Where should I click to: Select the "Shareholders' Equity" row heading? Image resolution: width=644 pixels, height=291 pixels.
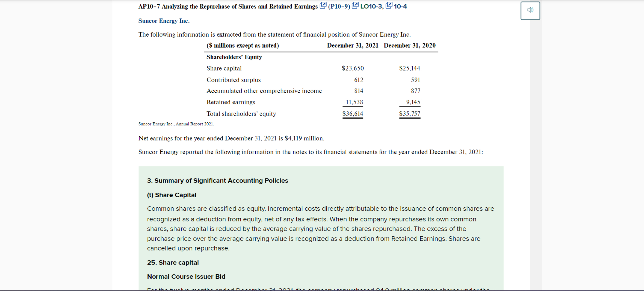point(234,57)
